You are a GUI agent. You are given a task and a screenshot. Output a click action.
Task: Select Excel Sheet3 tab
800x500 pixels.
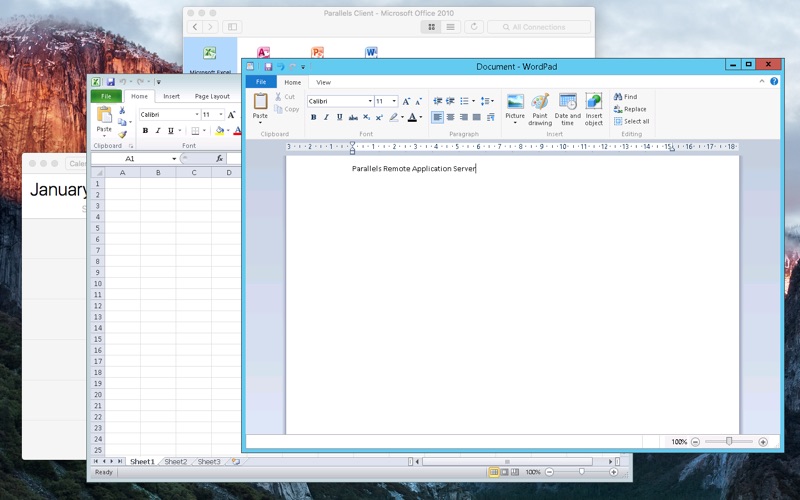pyautogui.click(x=209, y=461)
